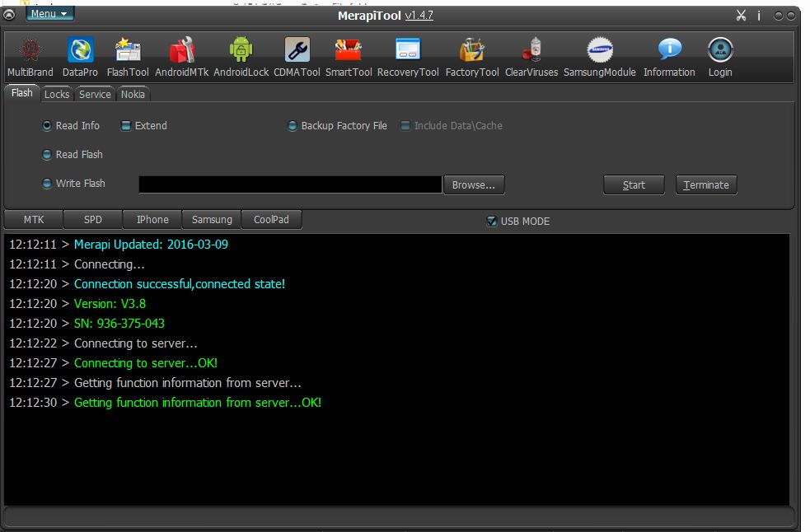810x532 pixels.
Task: Open the RecoveryTool module
Action: click(408, 57)
